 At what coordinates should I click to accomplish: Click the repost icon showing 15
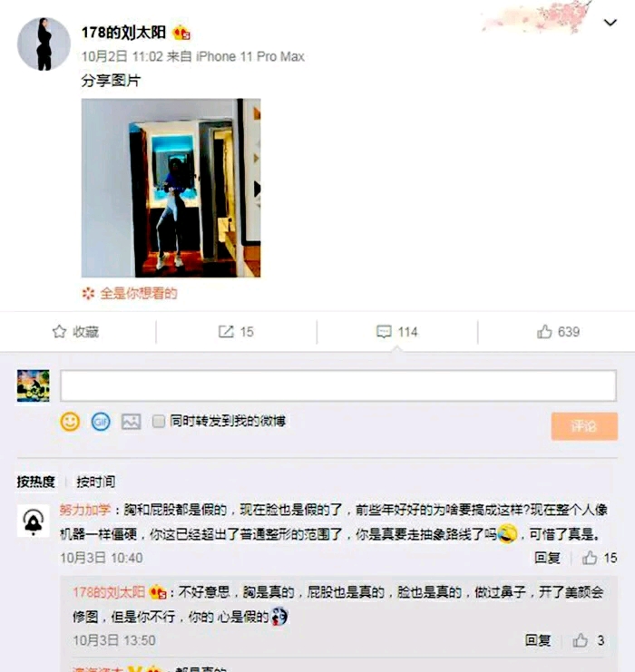pyautogui.click(x=226, y=332)
